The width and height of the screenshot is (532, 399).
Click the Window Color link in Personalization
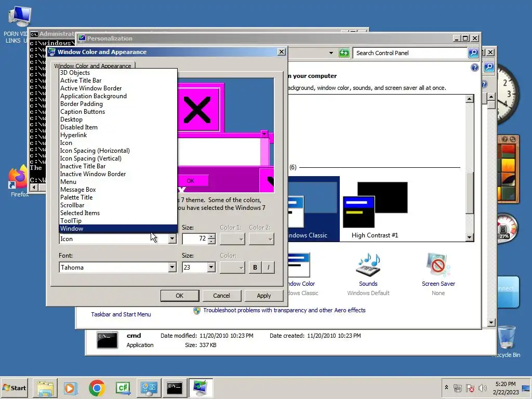pos(302,284)
